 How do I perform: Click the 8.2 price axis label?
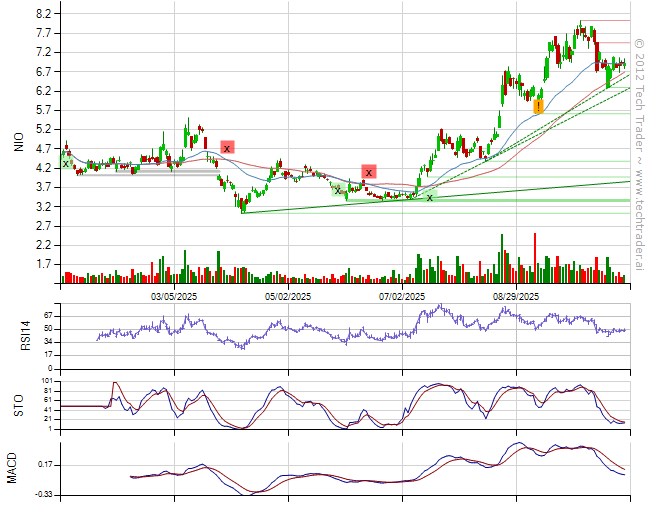(x=43, y=14)
